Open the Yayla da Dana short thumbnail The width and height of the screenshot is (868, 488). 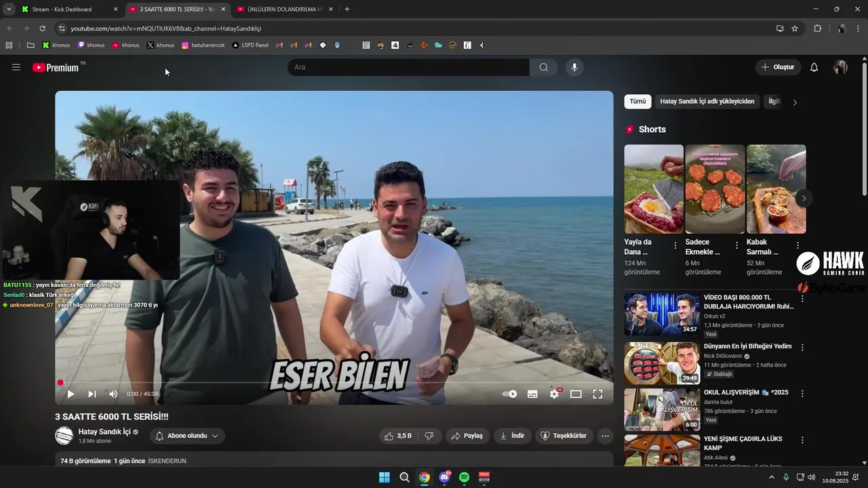(654, 189)
